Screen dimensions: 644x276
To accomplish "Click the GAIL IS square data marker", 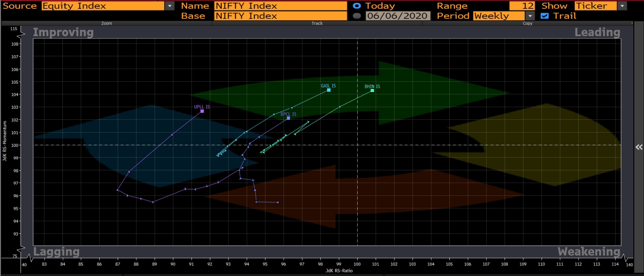I will point(329,90).
